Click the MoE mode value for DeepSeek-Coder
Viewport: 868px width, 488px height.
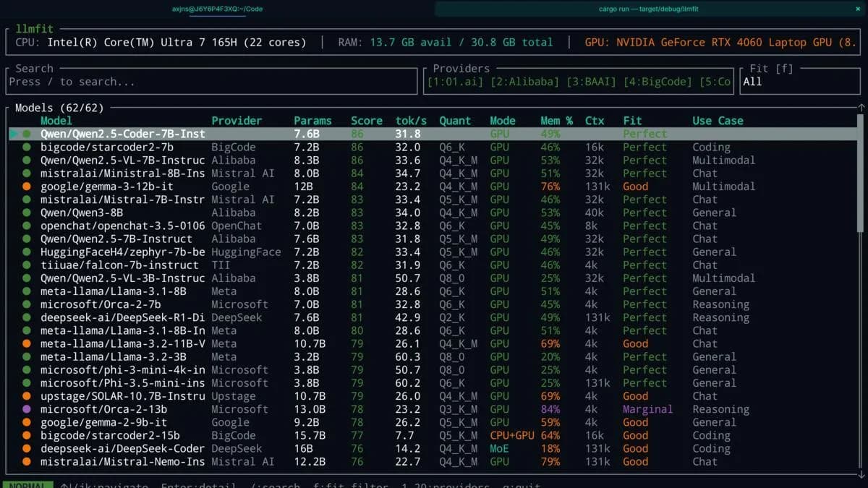coord(500,449)
